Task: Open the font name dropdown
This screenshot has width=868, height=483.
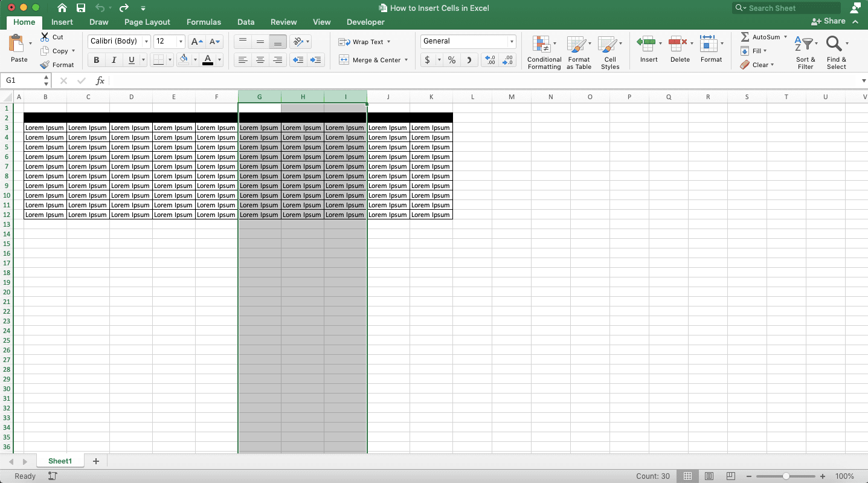Action: pos(146,42)
